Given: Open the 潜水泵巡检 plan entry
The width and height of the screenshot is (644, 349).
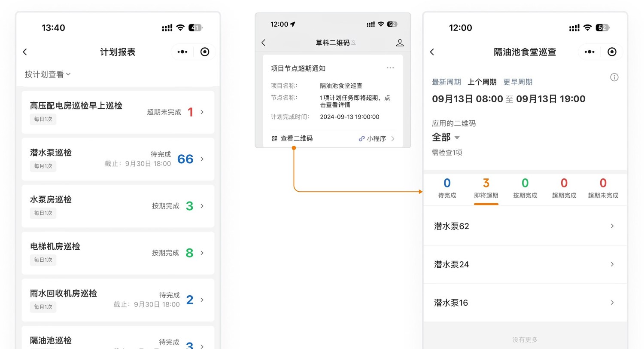Looking at the screenshot, I should coord(118,159).
